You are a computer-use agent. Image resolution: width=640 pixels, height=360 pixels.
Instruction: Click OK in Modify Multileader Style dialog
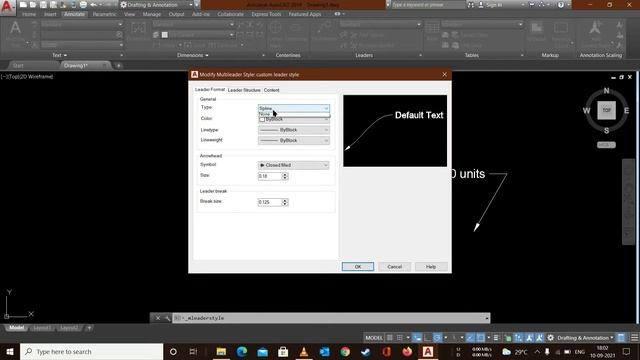click(x=358, y=267)
